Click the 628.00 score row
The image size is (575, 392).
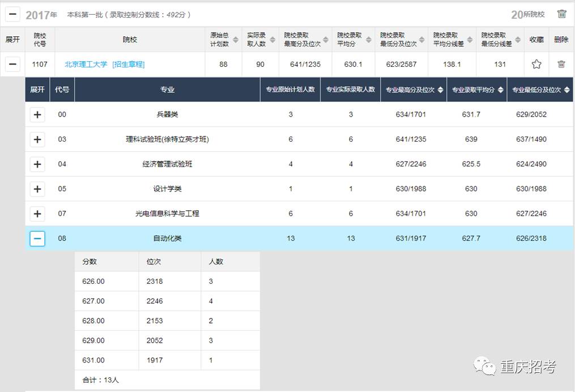point(167,321)
